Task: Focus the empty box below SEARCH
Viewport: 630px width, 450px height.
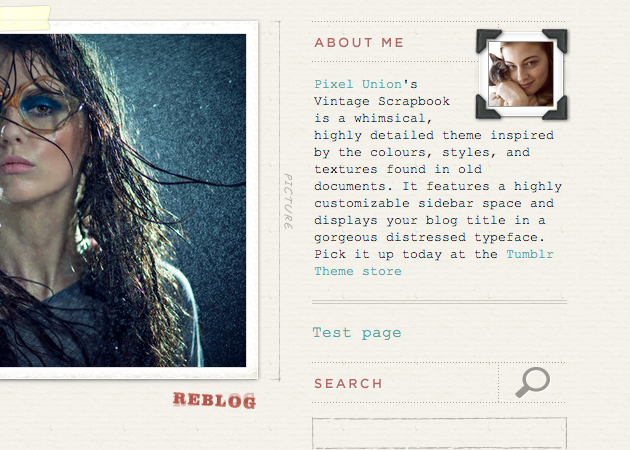Action: (440, 433)
